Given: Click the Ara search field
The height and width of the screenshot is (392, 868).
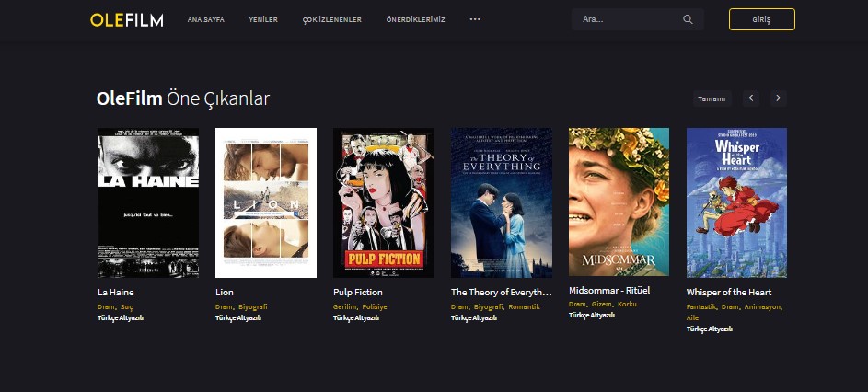Looking at the screenshot, I should [638, 19].
